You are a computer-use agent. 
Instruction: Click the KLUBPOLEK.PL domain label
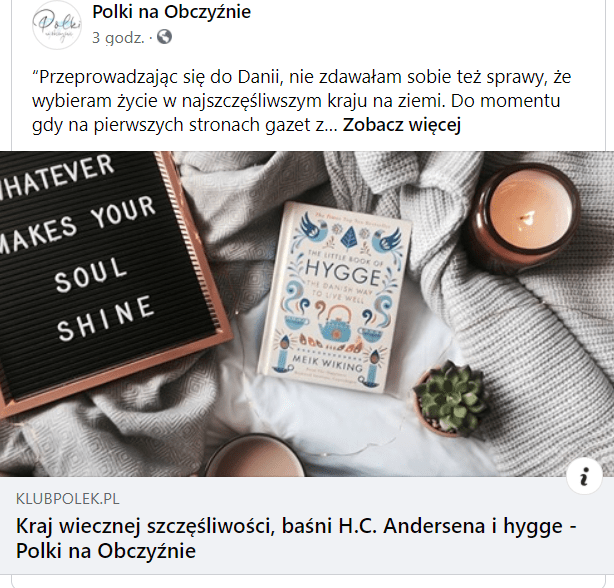(67, 499)
